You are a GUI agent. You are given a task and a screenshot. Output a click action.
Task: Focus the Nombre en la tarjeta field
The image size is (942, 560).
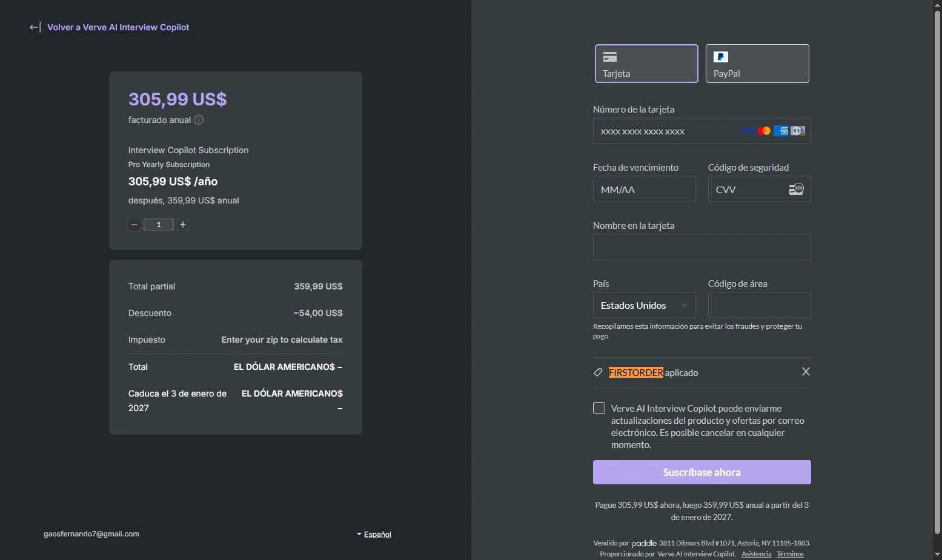[x=702, y=247]
